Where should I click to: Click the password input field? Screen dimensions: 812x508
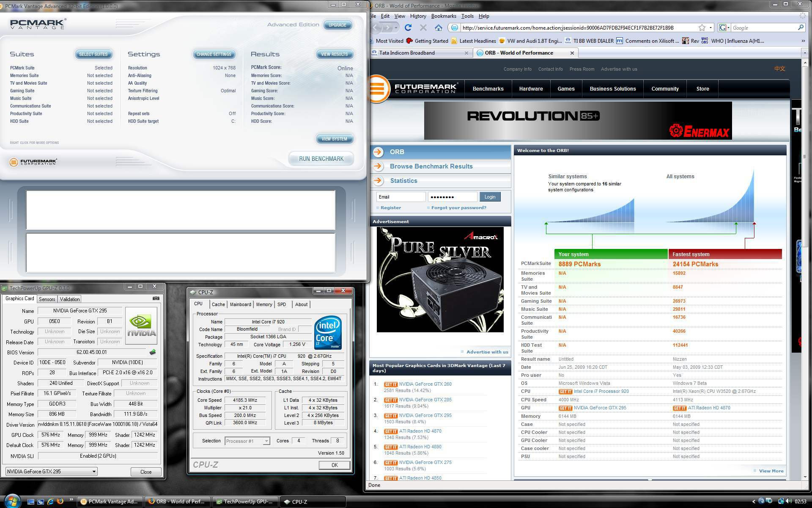(x=453, y=197)
